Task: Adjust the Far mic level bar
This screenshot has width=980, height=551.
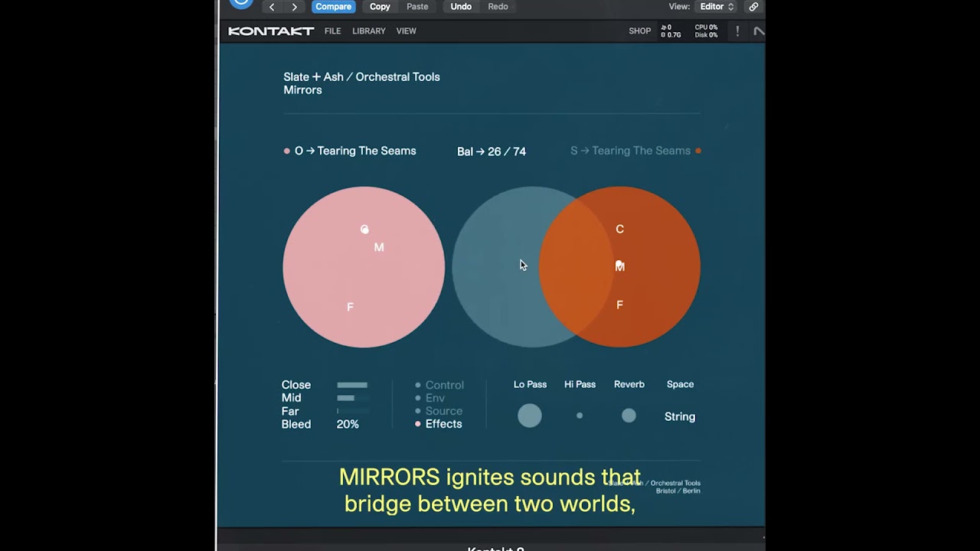Action: click(x=352, y=411)
